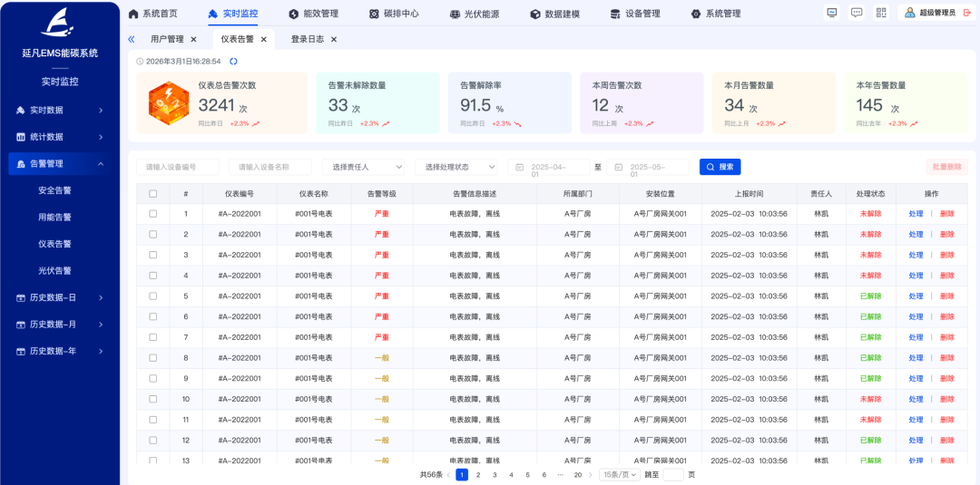Click the 请输入设备编号 input field
The image size is (980, 485).
(177, 168)
